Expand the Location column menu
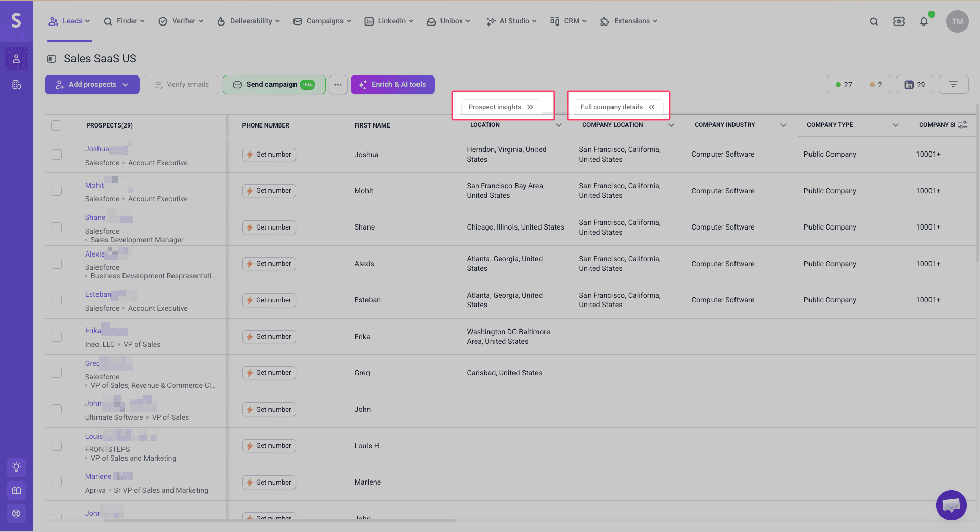This screenshot has width=980, height=532. (559, 125)
